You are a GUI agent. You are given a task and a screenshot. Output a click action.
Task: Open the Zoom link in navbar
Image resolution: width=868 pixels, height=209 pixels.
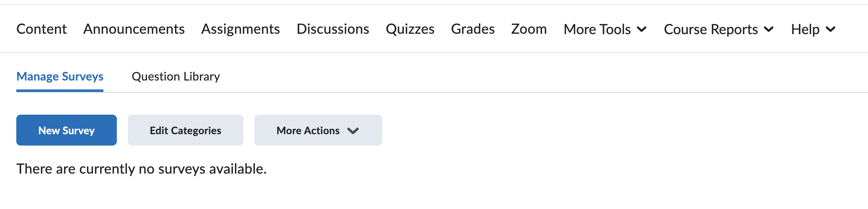click(x=529, y=29)
